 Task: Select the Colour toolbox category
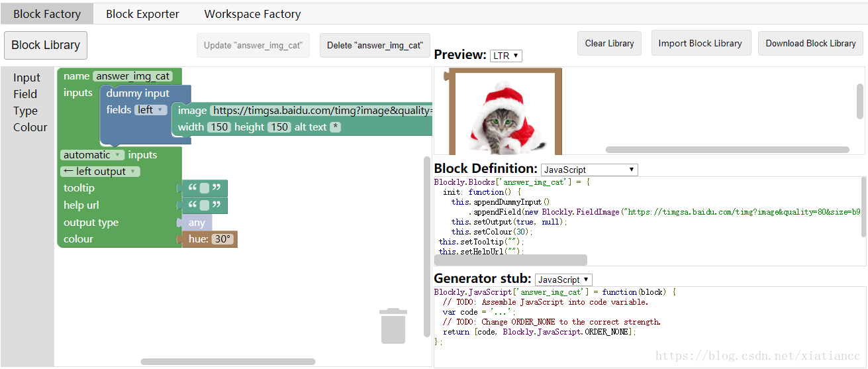(30, 127)
